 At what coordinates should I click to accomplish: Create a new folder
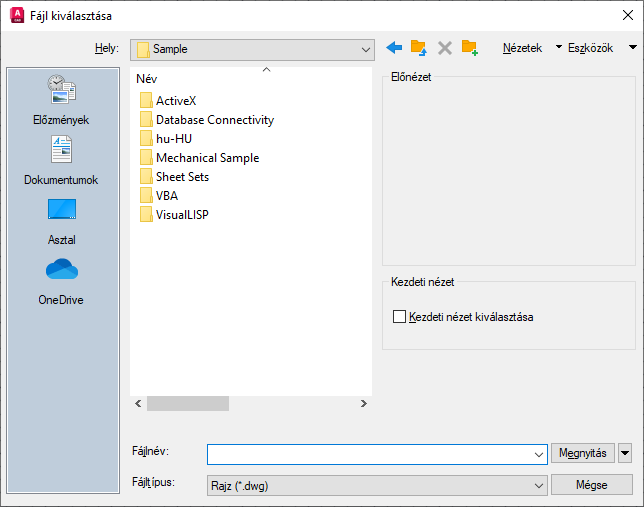point(469,48)
